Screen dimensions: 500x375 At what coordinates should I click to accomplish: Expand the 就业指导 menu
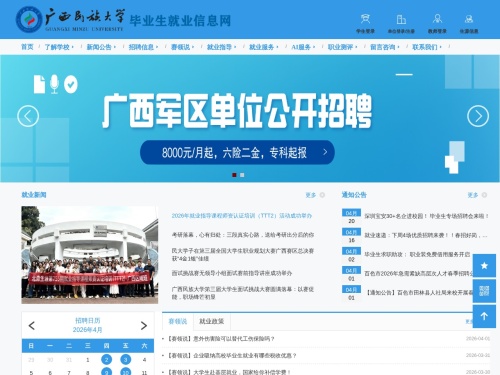[x=221, y=47]
